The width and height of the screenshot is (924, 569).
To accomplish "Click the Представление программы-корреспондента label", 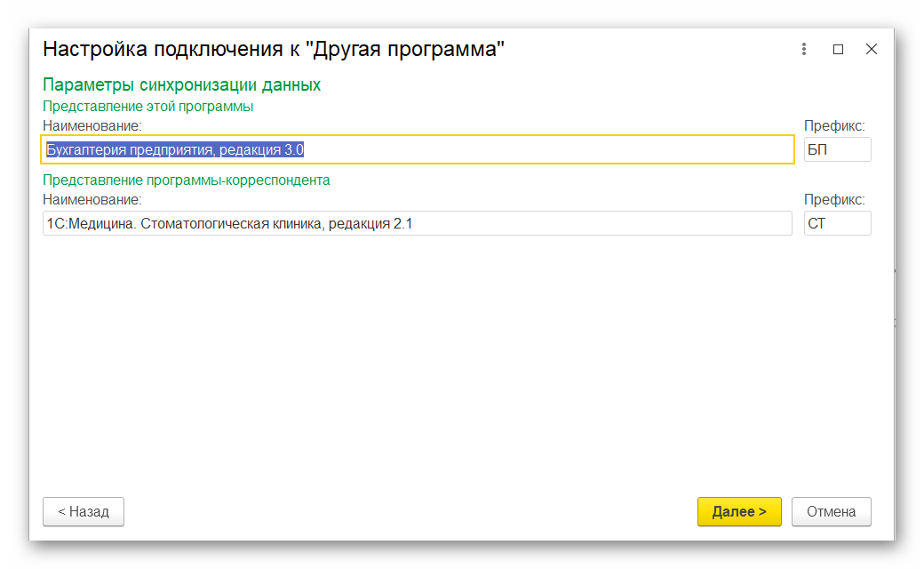I will point(187,180).
